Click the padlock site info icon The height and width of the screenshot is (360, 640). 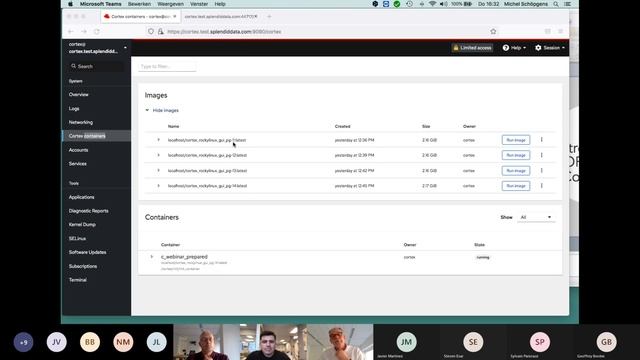coord(160,31)
